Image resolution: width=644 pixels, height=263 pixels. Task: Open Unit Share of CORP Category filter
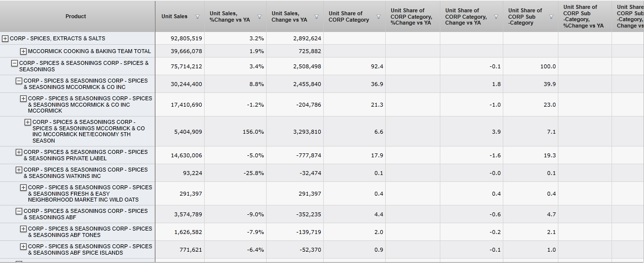pyautogui.click(x=379, y=17)
